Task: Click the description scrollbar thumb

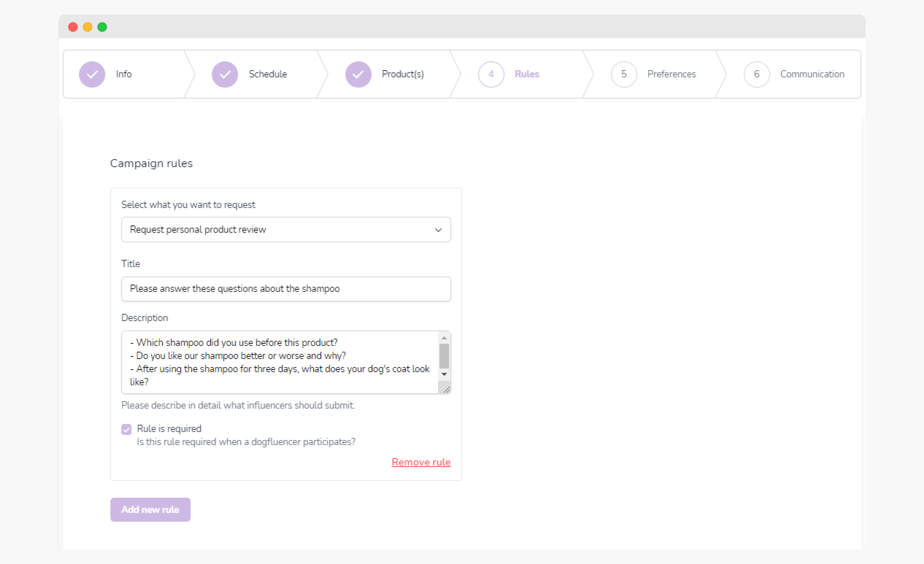Action: tap(444, 356)
